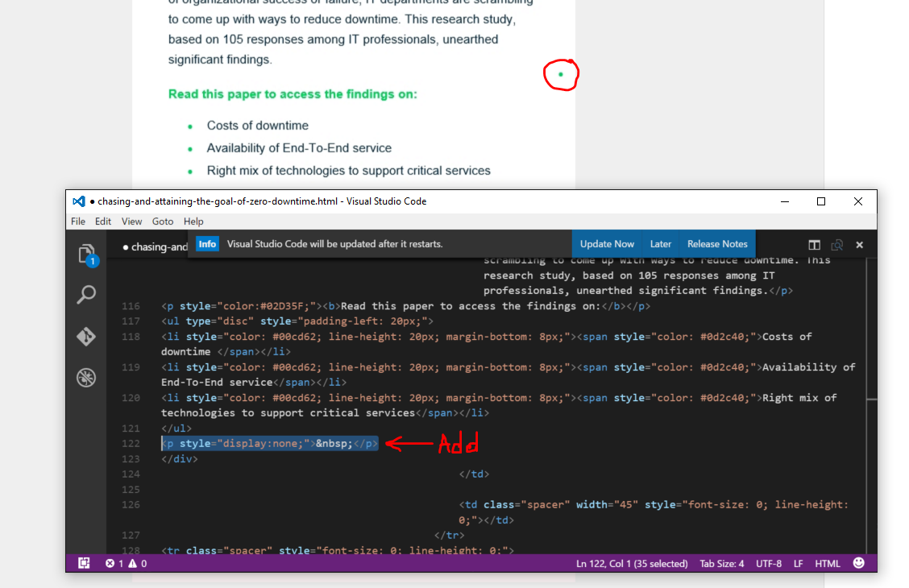The width and height of the screenshot is (909, 588).
Task: Open the File menu
Action: [x=78, y=222]
